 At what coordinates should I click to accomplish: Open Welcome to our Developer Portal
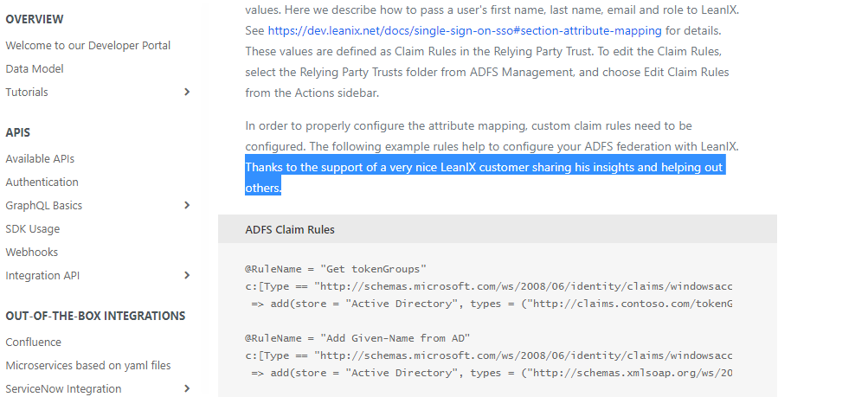(88, 45)
